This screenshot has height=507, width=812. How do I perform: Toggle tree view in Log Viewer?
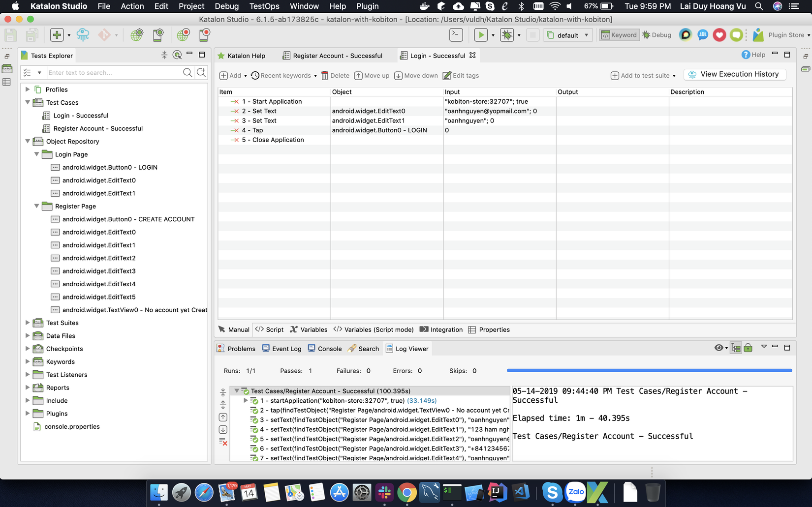tap(736, 348)
